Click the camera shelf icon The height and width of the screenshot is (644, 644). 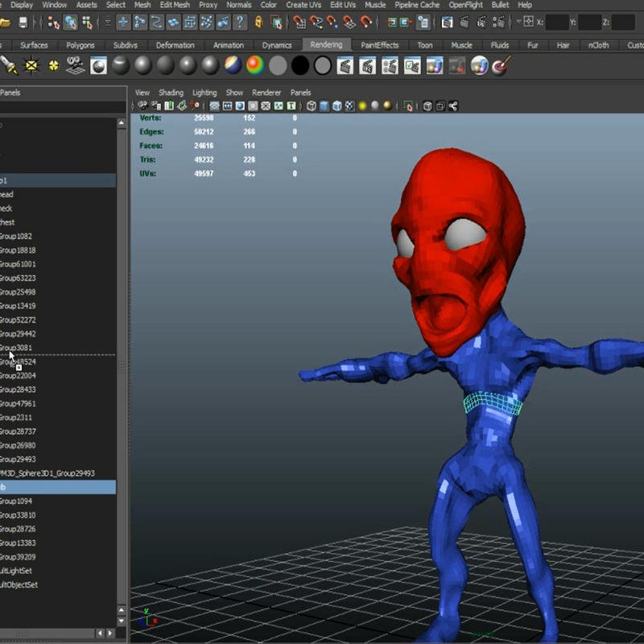point(76,66)
